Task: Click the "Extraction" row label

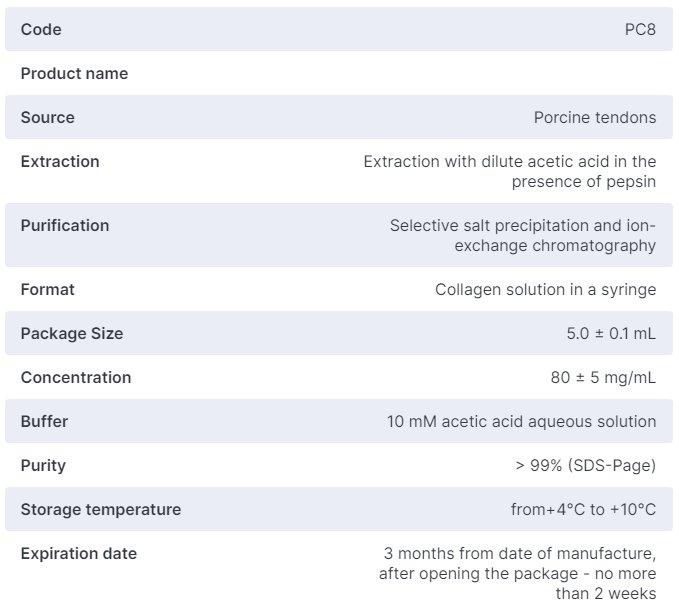Action: click(60, 162)
